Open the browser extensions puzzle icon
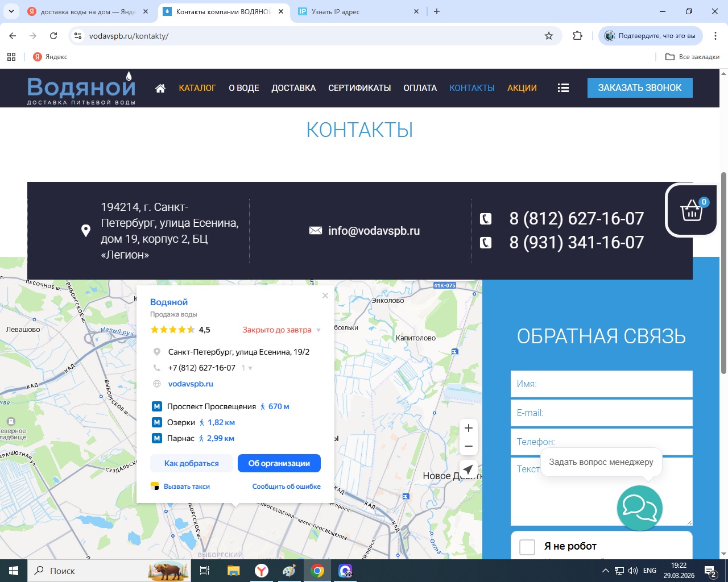 click(x=578, y=36)
